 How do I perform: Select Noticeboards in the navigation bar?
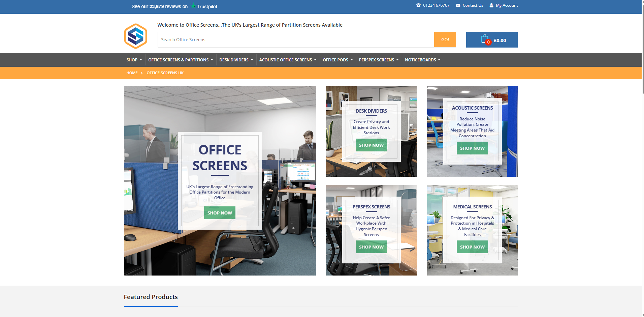[x=422, y=60]
